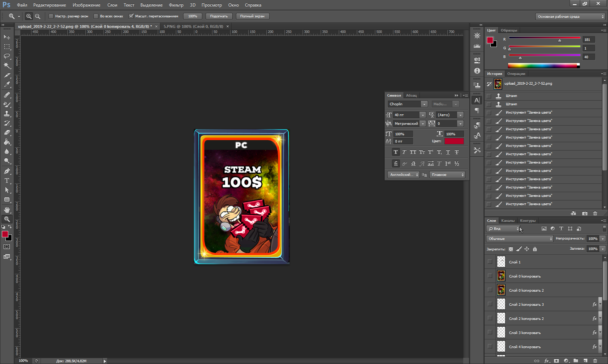Apply underline text style
The image size is (608, 364).
[x=448, y=152]
